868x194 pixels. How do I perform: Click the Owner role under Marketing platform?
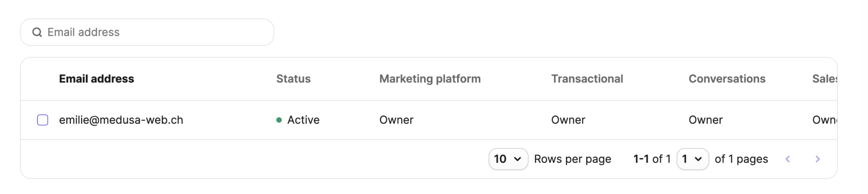[x=396, y=120]
